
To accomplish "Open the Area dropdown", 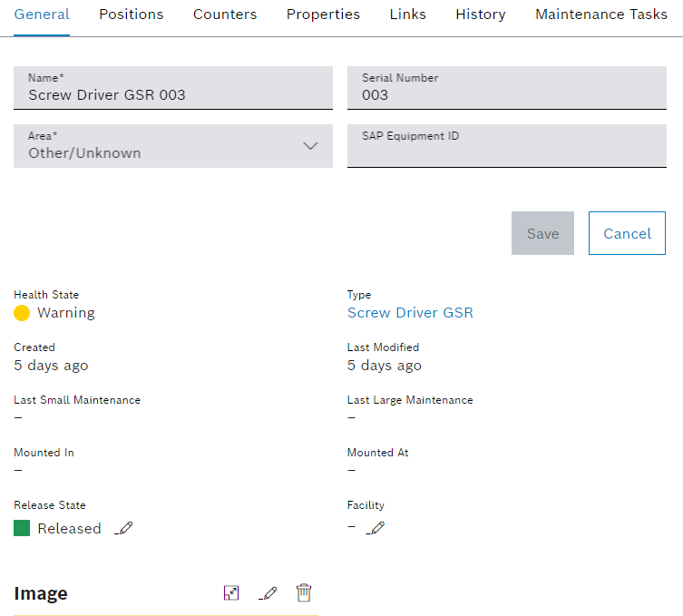I will (x=173, y=146).
